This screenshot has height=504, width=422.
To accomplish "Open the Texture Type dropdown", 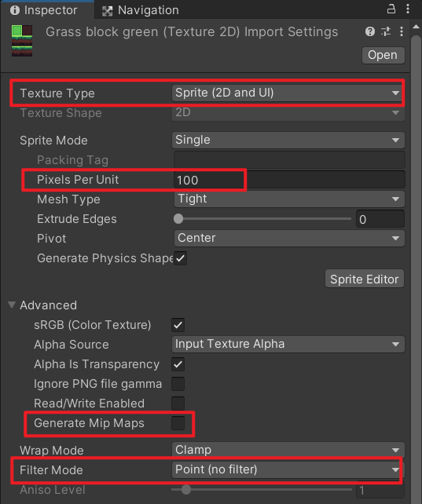I will [x=288, y=93].
